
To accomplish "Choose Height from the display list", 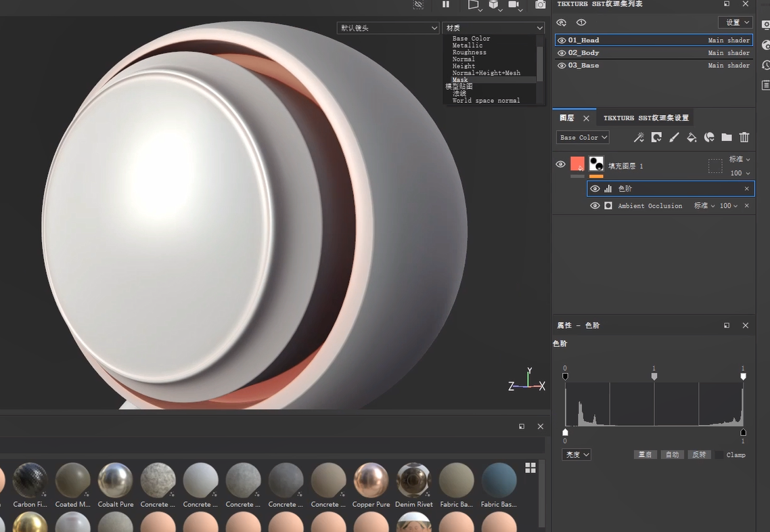I will [x=463, y=66].
